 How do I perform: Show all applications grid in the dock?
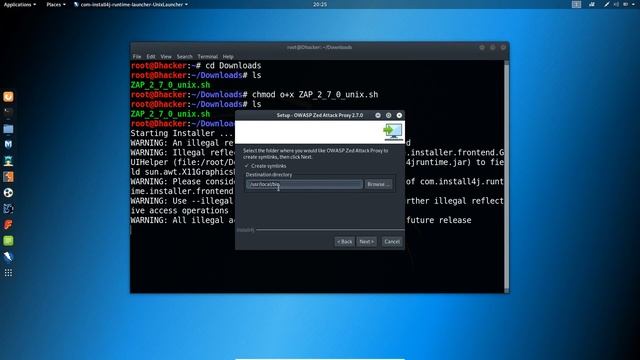[x=8, y=273]
